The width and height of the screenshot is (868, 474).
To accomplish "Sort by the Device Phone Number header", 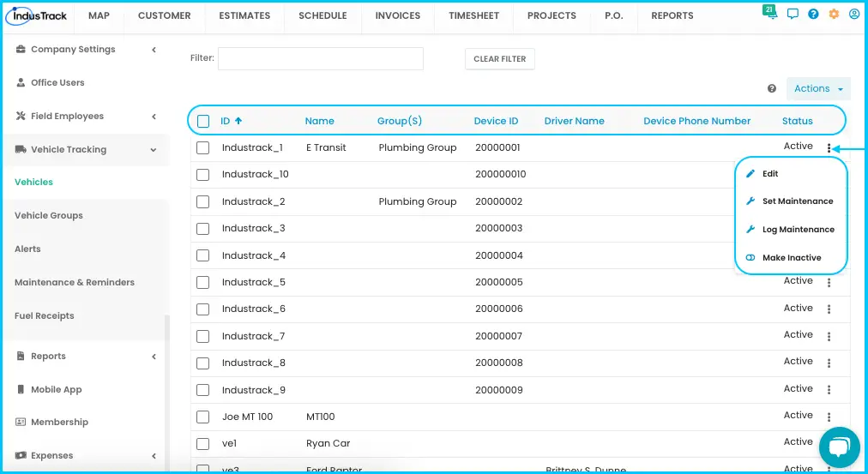I will click(x=697, y=121).
